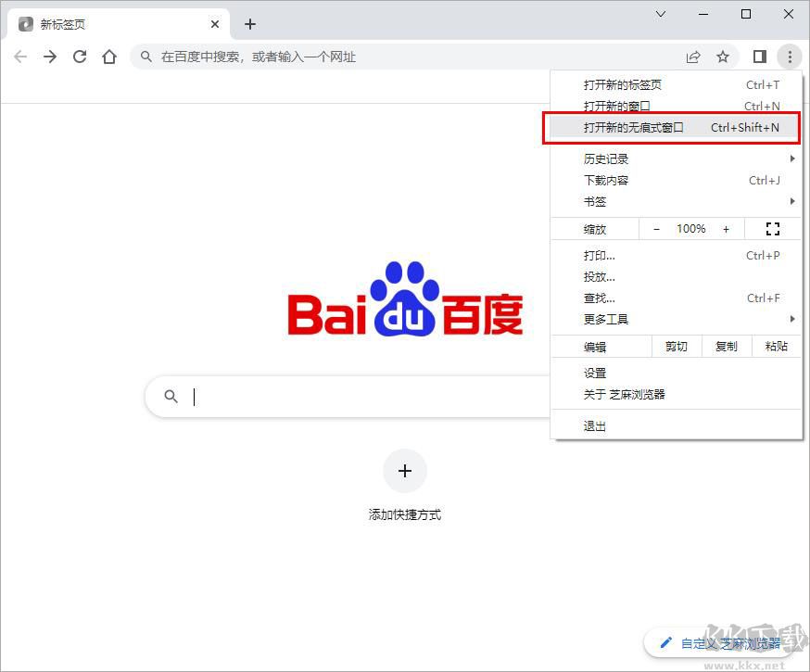Expand the 书签 submenu
Image resolution: width=810 pixels, height=672 pixels.
point(677,201)
